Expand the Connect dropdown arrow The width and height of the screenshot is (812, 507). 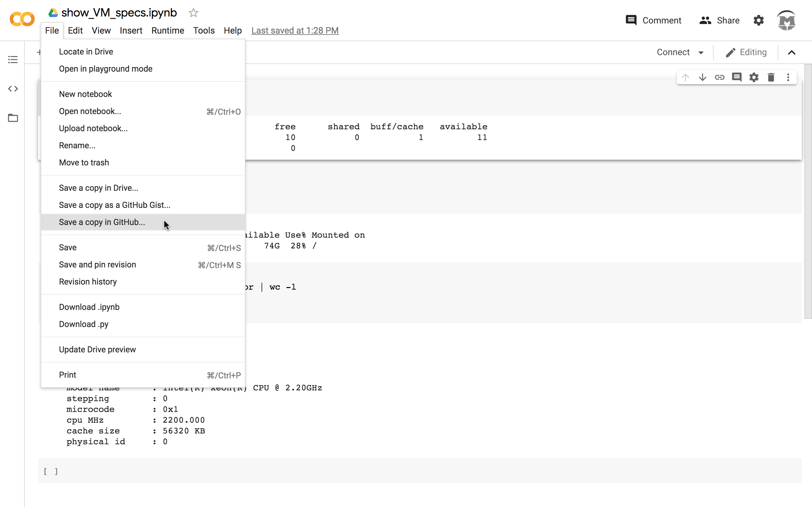click(701, 53)
